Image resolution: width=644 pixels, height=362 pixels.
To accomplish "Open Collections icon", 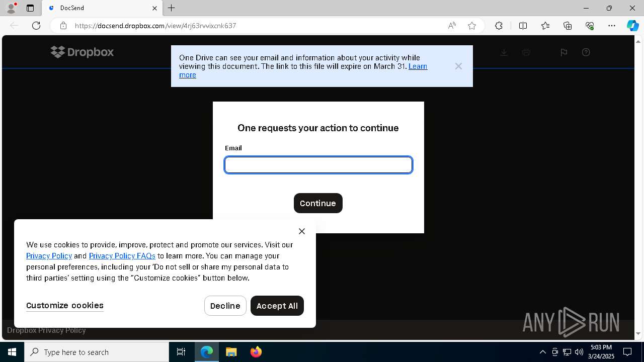I will click(x=568, y=26).
